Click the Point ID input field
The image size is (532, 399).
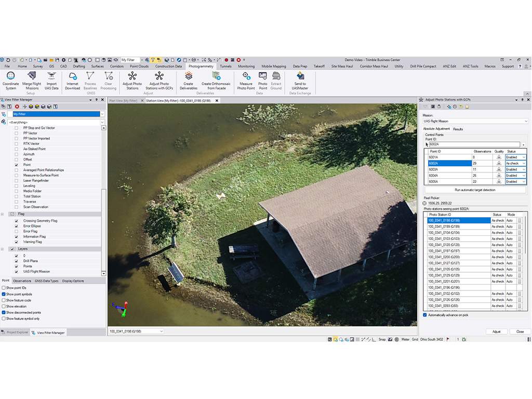(473, 144)
